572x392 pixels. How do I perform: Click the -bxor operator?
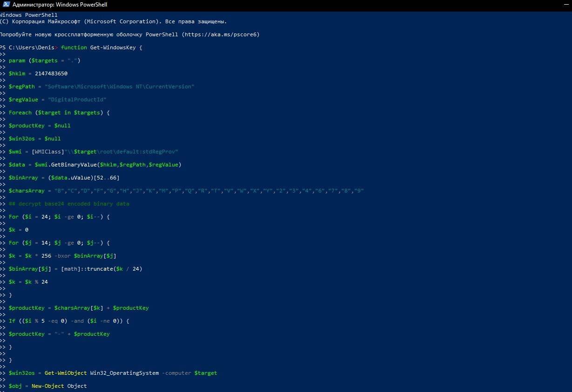pyautogui.click(x=62, y=256)
